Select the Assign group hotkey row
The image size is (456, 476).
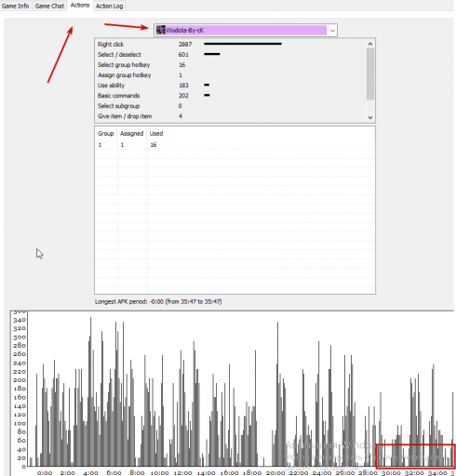coord(230,75)
